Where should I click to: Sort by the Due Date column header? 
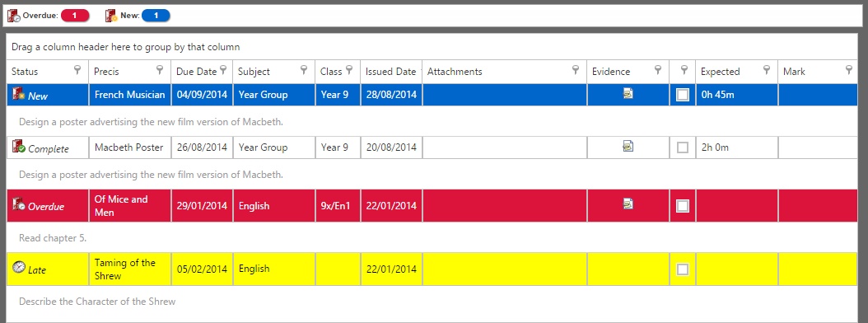197,72
